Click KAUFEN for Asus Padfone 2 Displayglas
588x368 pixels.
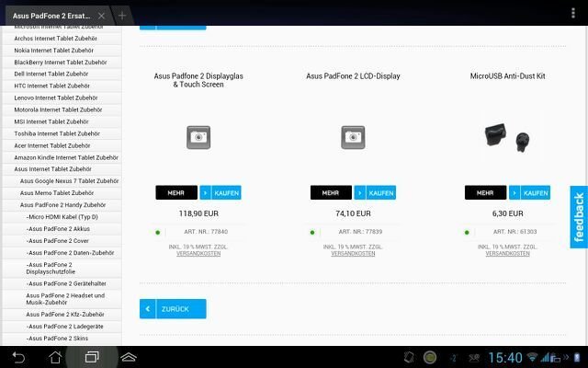[x=220, y=192]
